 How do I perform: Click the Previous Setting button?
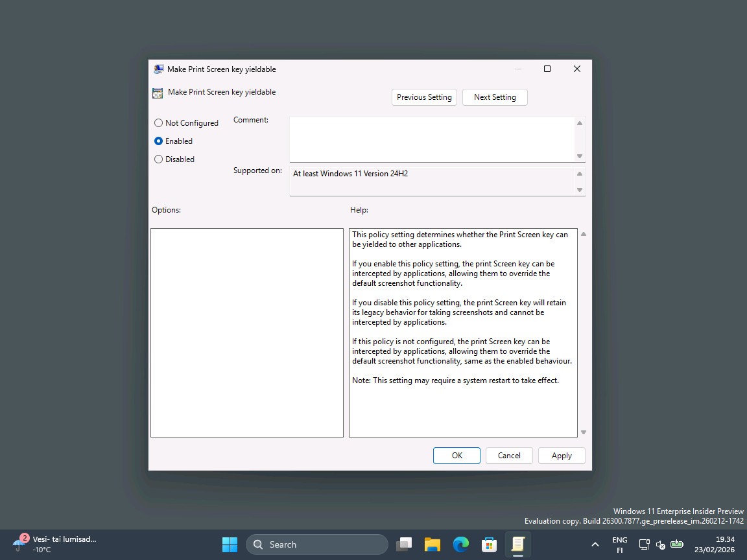coord(424,97)
